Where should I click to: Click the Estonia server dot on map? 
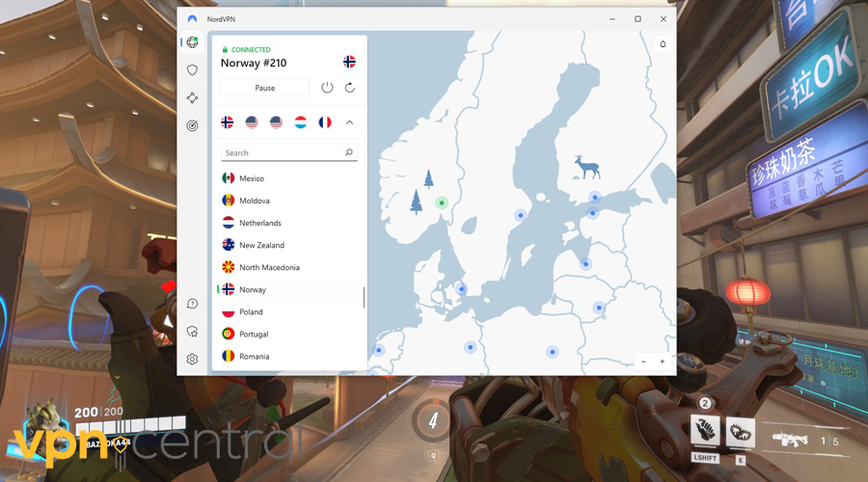[592, 212]
